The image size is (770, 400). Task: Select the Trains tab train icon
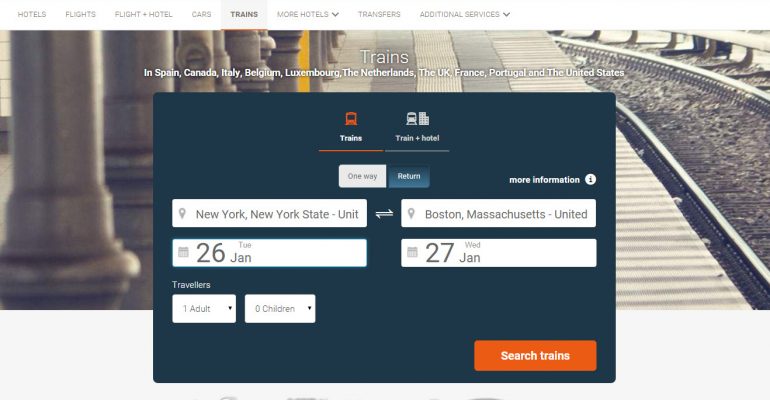coord(351,119)
